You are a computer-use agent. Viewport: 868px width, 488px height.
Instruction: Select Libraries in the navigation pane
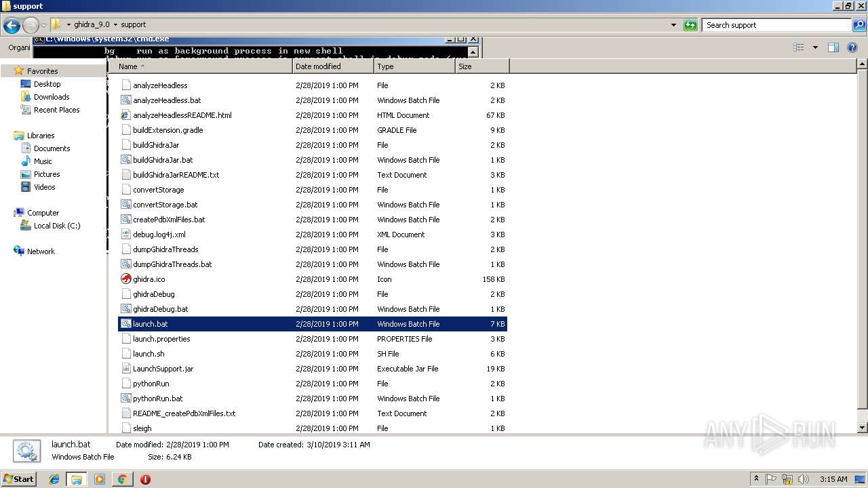tap(41, 136)
